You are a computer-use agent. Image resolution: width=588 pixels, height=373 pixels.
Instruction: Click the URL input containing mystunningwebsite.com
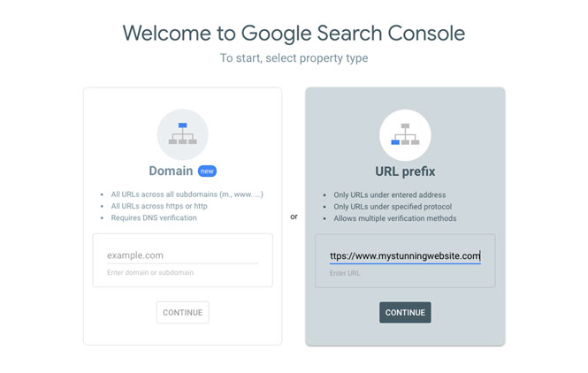[x=405, y=255]
